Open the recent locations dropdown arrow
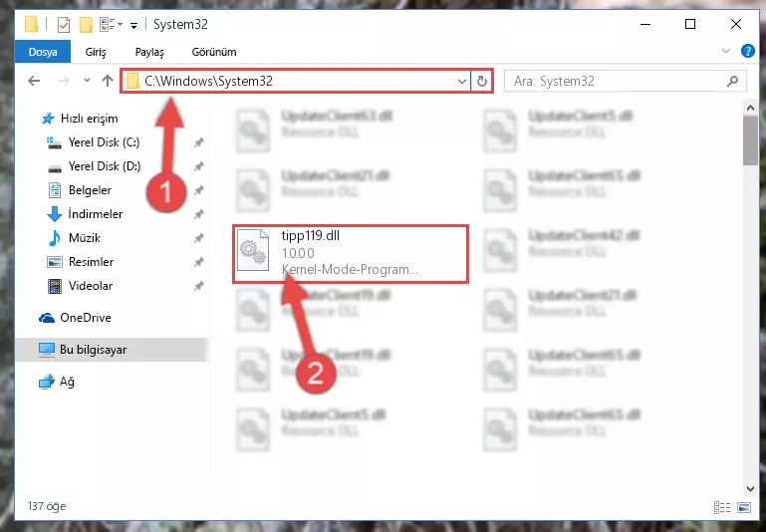Screen dimensions: 766x532 point(87,81)
